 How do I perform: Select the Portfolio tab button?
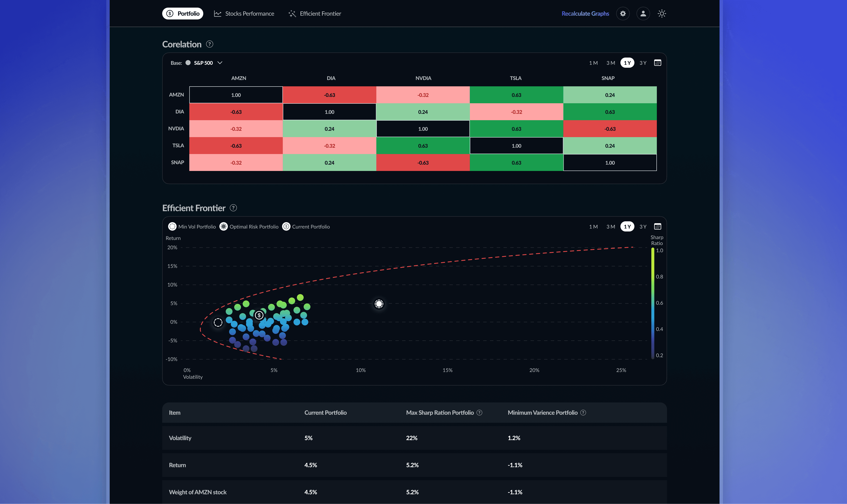(183, 14)
